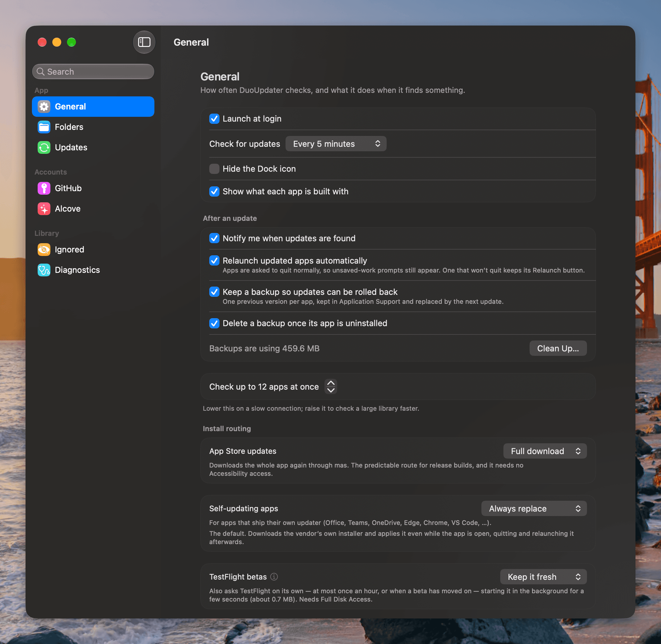
Task: Open the Self-updating apps Always replace dropdown
Action: (534, 509)
